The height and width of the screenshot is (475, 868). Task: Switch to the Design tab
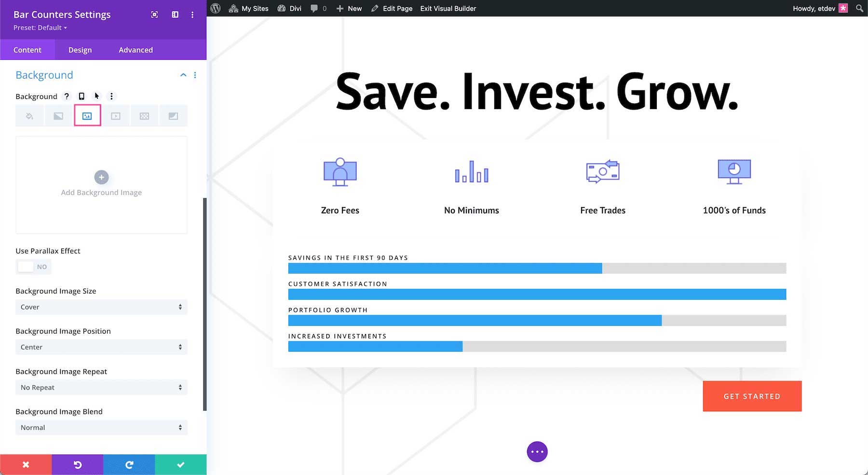pos(80,50)
